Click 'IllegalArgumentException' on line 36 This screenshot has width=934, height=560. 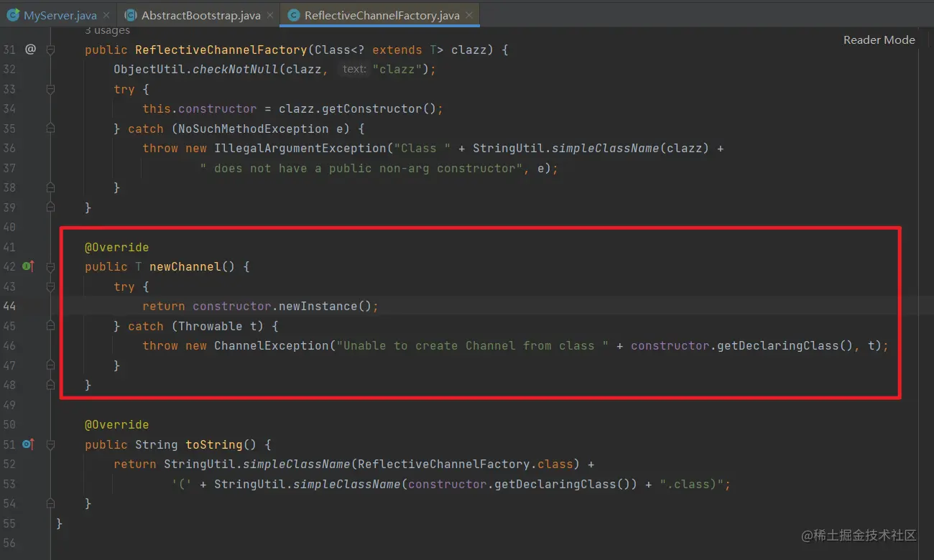[x=300, y=148]
